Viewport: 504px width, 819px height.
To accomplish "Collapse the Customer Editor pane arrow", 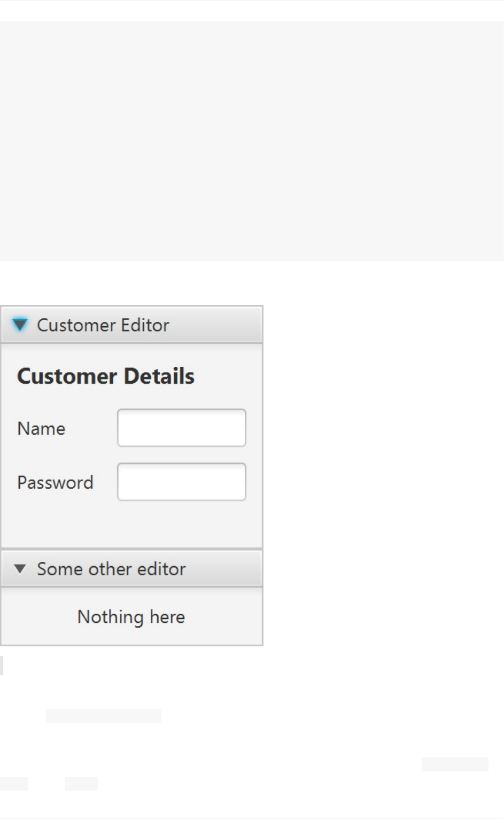I will [20, 325].
